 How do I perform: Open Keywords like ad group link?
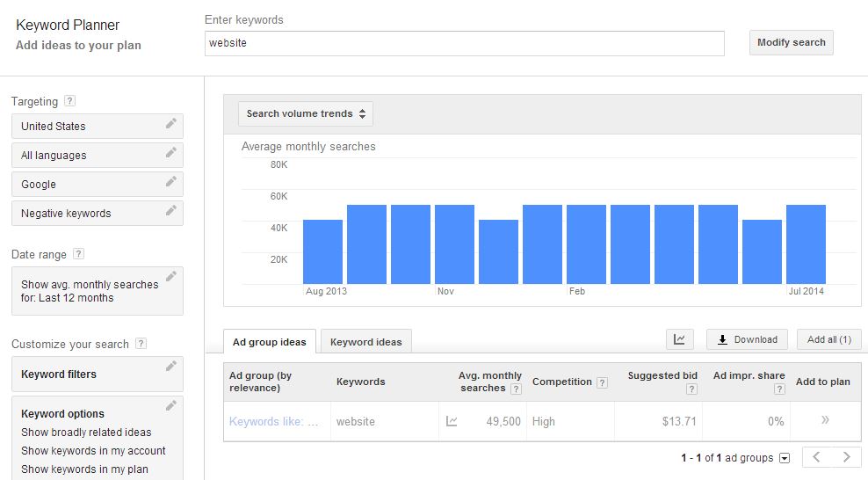click(274, 421)
